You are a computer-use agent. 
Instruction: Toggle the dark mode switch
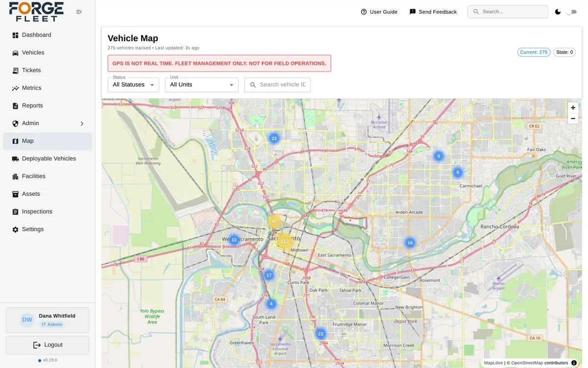[x=571, y=12]
